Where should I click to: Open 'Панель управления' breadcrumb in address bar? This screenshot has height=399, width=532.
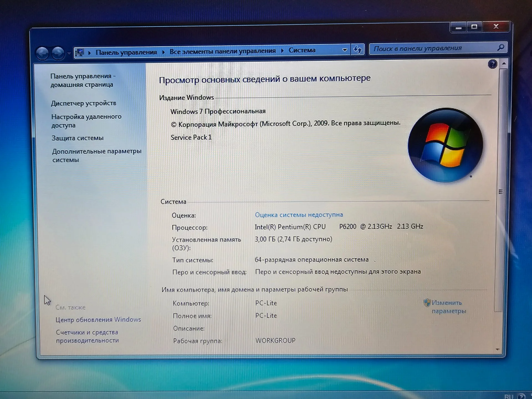click(126, 52)
